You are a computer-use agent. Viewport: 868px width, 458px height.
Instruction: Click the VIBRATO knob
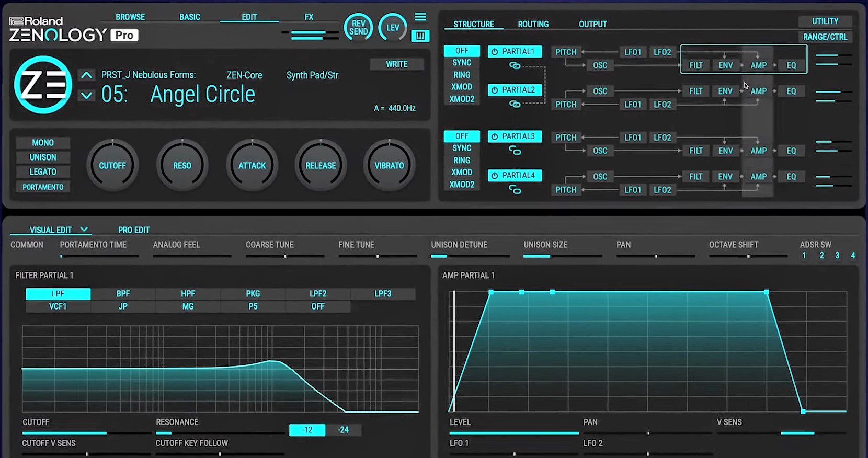(x=389, y=165)
